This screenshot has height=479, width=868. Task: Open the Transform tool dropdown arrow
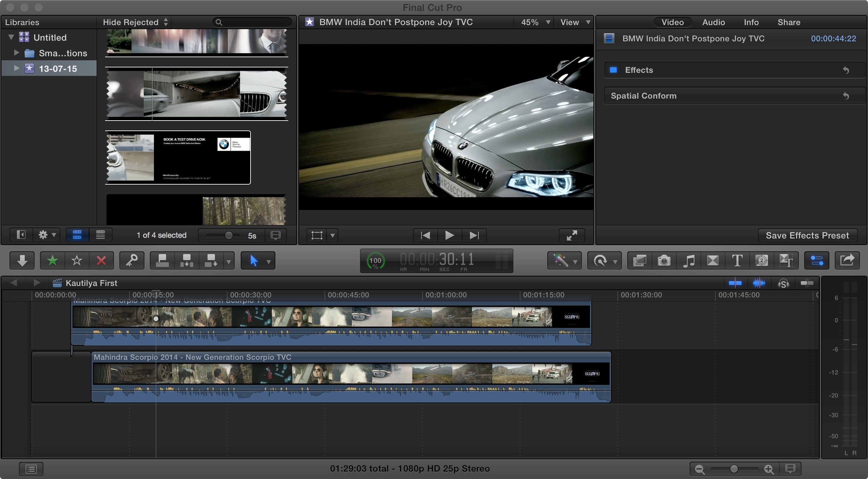333,235
